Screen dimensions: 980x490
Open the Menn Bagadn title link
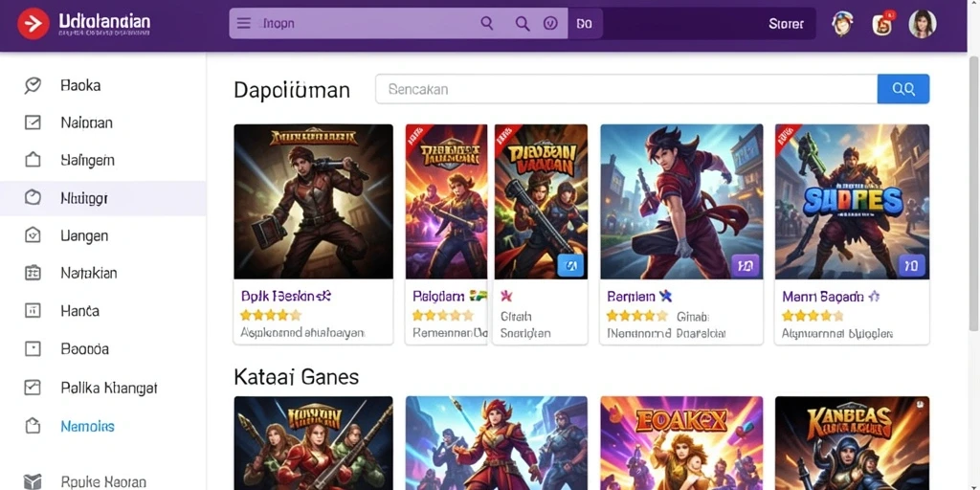pyautogui.click(x=822, y=297)
